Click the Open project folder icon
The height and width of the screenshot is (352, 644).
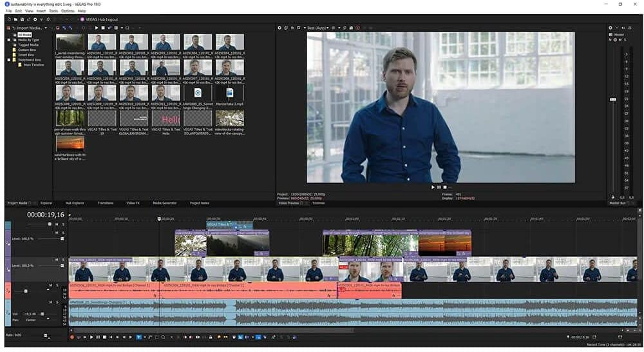pos(15,19)
